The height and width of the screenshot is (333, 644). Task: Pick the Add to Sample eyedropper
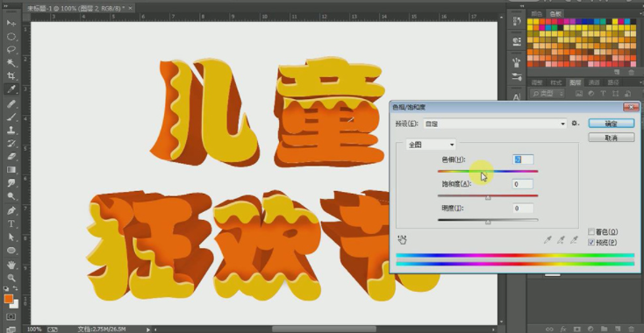coord(561,240)
